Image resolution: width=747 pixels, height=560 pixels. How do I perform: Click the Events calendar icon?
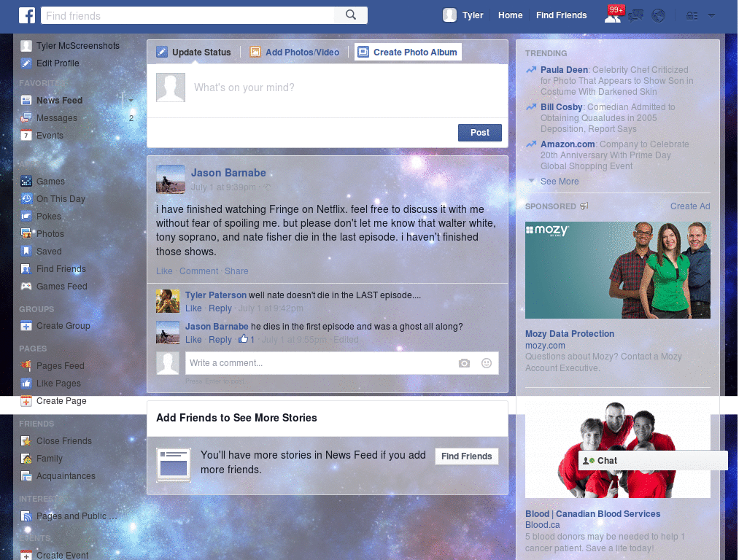click(x=26, y=136)
